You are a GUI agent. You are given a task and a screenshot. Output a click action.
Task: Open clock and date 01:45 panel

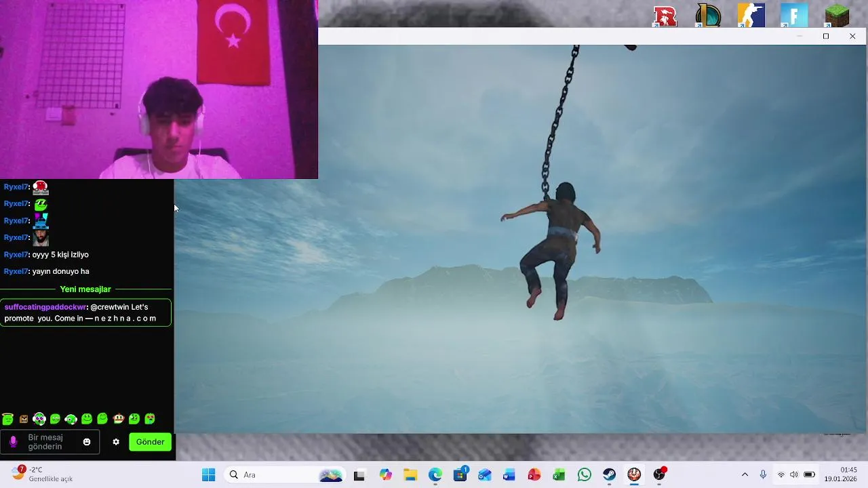click(x=840, y=474)
